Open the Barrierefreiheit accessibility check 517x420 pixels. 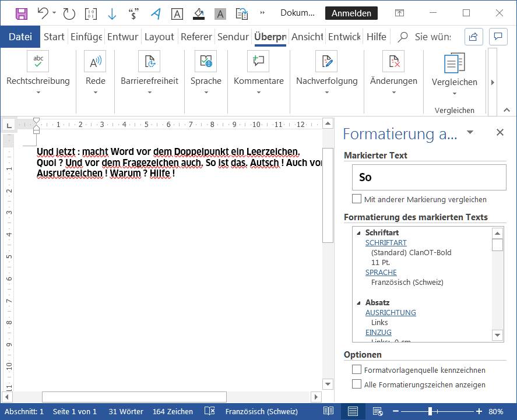click(149, 72)
